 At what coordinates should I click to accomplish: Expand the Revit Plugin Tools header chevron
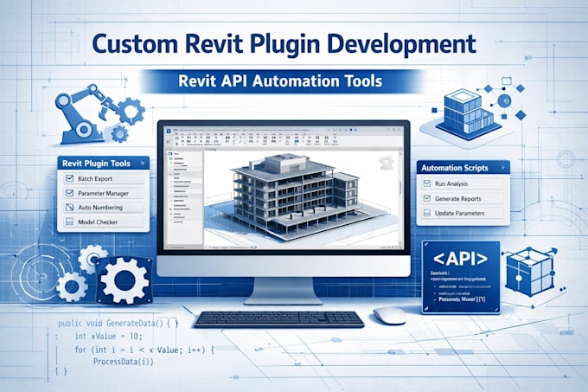[x=143, y=164]
